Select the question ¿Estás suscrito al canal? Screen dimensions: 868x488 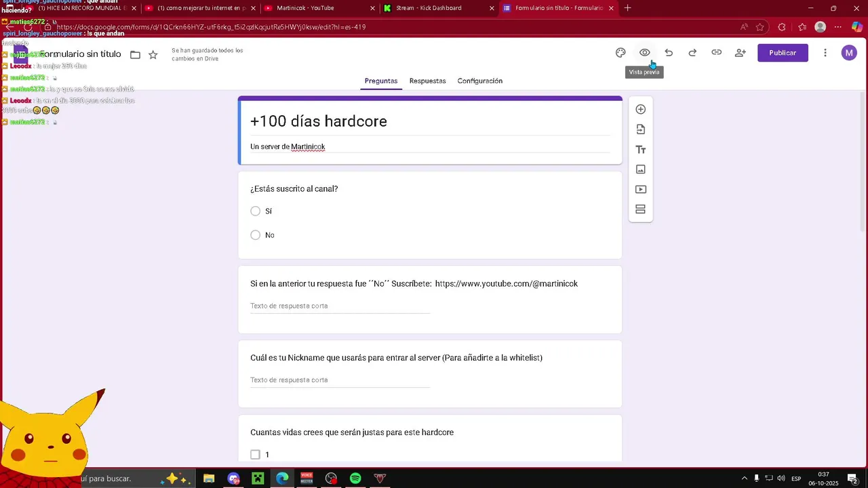[294, 189]
